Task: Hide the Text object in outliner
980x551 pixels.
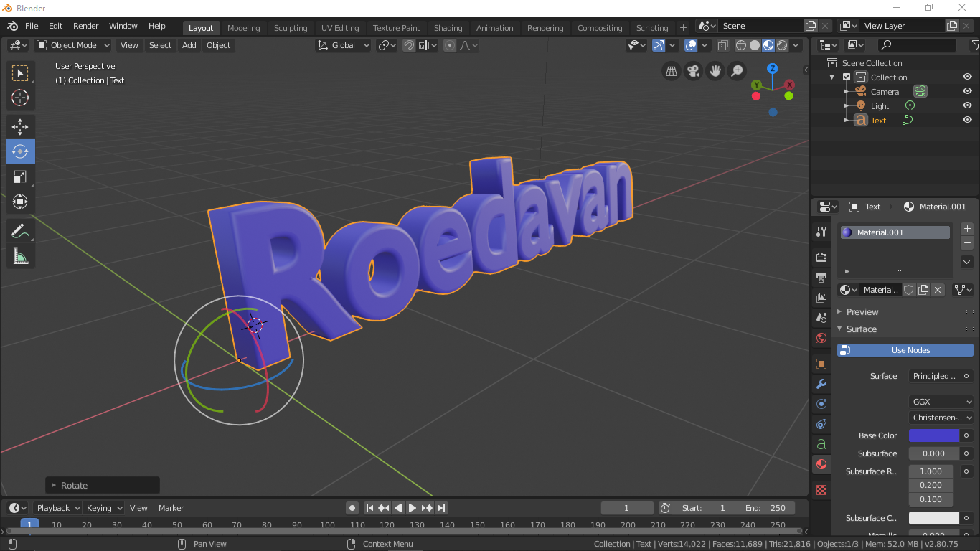Action: click(967, 121)
